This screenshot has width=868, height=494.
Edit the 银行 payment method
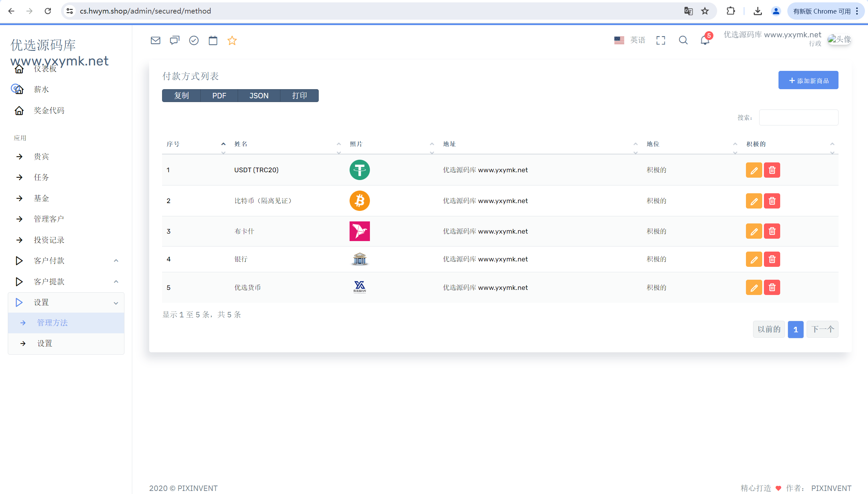click(754, 259)
